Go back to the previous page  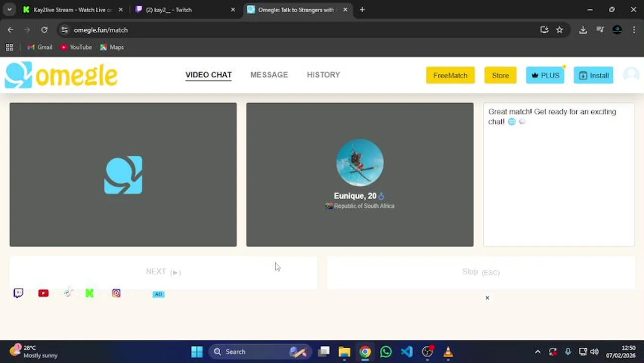(x=11, y=30)
